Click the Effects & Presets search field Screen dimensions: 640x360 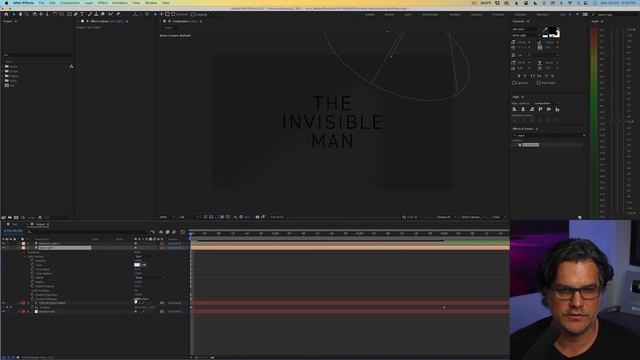(547, 135)
